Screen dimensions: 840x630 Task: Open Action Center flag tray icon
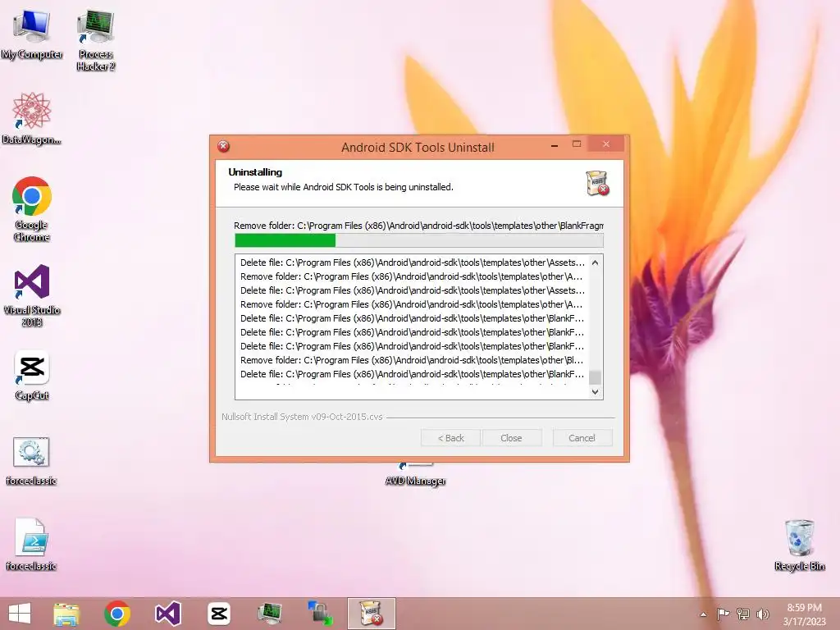point(724,614)
